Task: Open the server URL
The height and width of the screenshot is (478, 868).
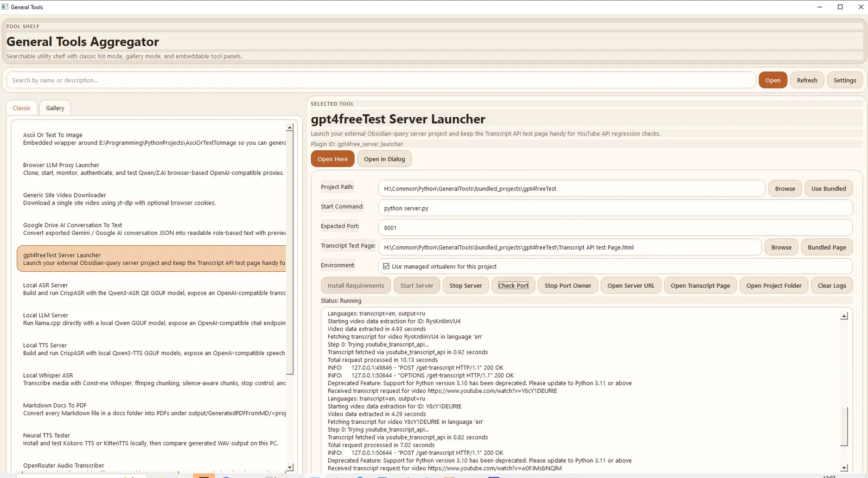Action: pyautogui.click(x=631, y=285)
